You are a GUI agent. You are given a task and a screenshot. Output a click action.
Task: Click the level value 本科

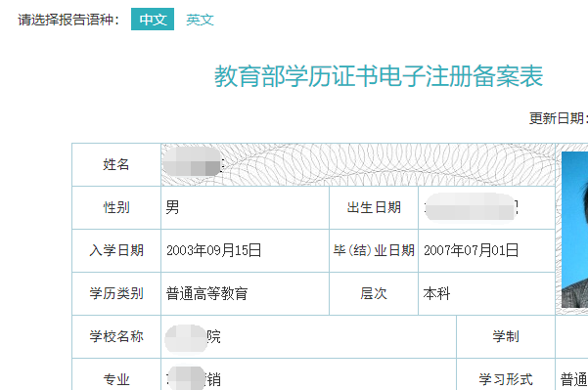[436, 293]
